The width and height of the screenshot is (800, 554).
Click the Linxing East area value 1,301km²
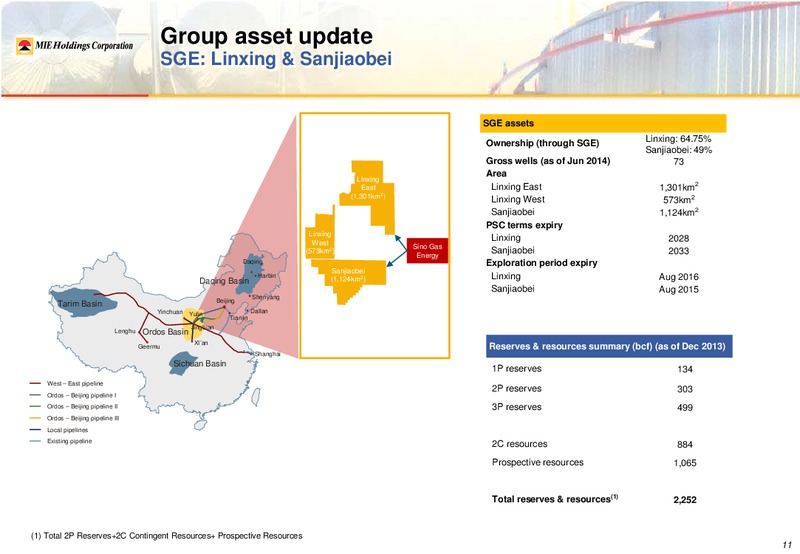tap(679, 187)
